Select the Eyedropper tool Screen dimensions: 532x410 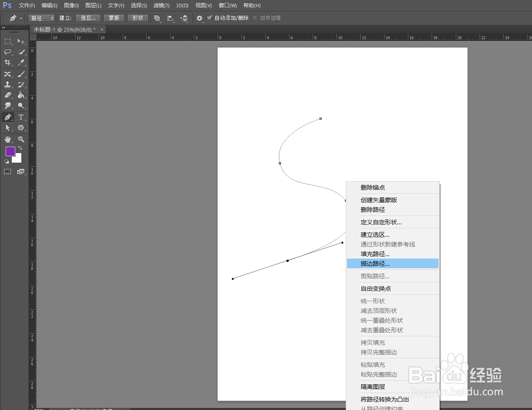pyautogui.click(x=21, y=62)
